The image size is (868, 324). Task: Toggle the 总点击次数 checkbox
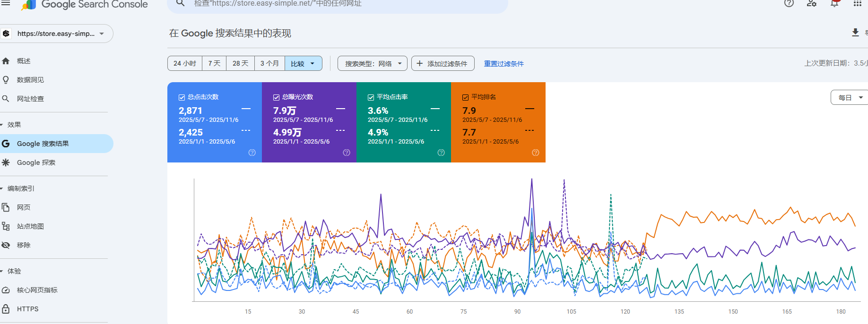pyautogui.click(x=182, y=97)
